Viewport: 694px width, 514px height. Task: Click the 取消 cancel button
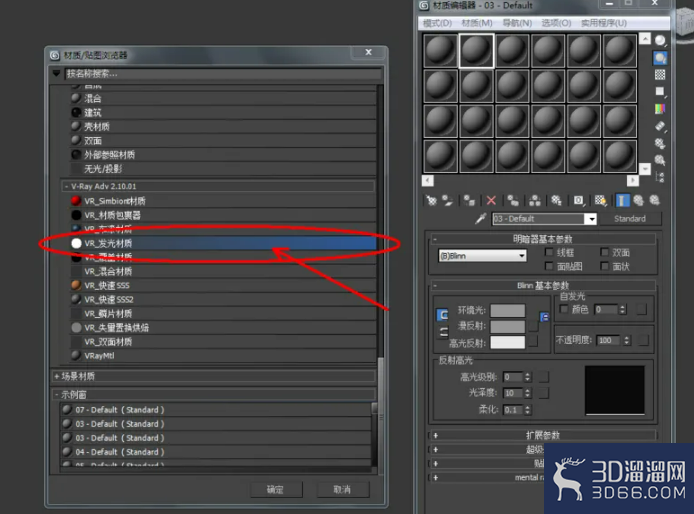click(x=343, y=490)
